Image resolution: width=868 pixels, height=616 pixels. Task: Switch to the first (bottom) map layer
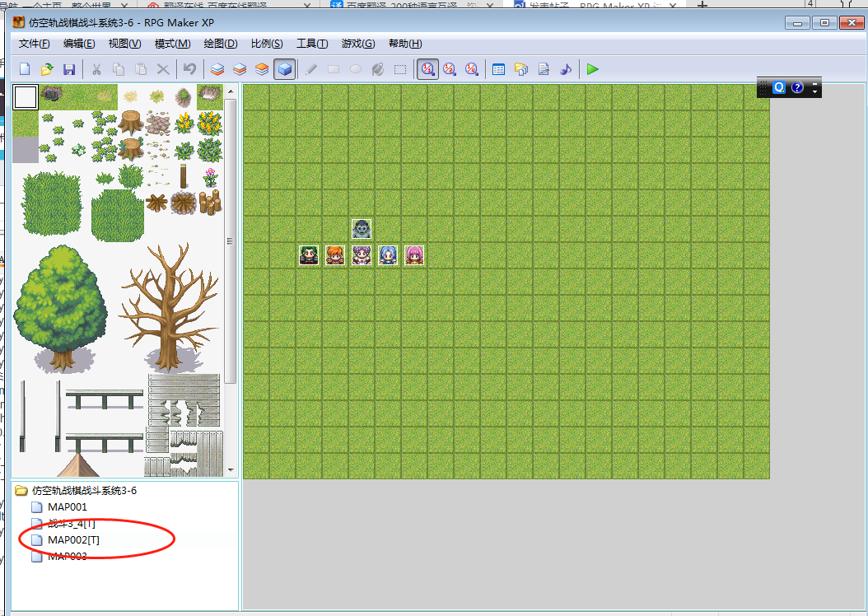pyautogui.click(x=217, y=69)
